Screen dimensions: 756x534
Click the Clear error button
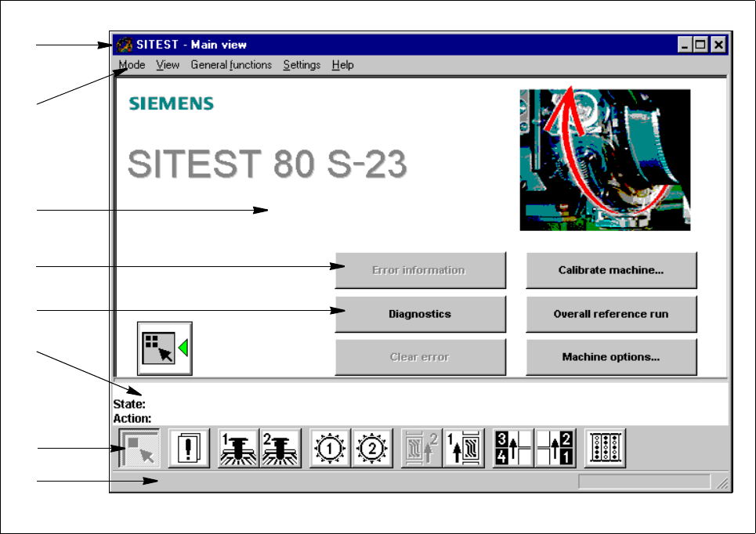[x=421, y=357]
